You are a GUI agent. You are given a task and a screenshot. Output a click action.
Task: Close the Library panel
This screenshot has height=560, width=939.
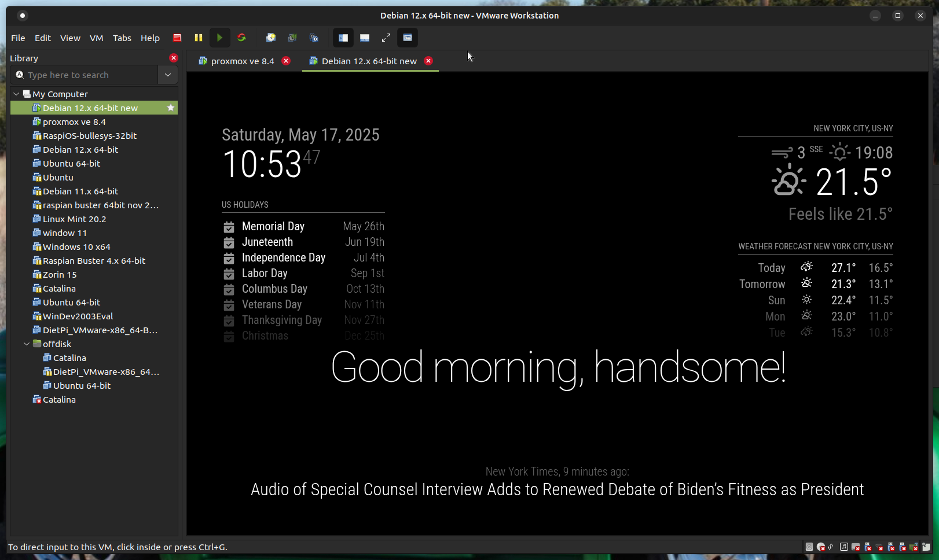tap(173, 58)
